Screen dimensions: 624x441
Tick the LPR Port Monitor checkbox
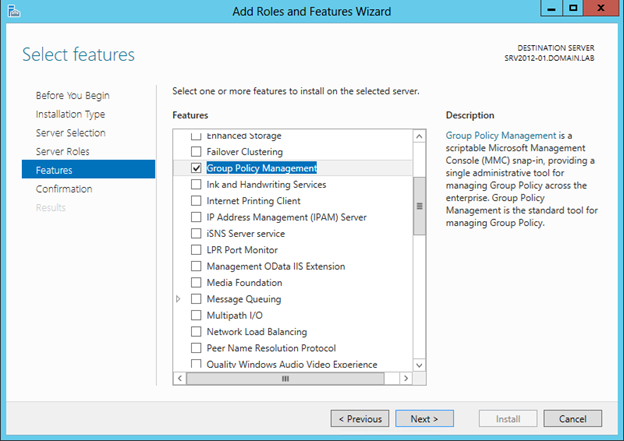tap(196, 250)
